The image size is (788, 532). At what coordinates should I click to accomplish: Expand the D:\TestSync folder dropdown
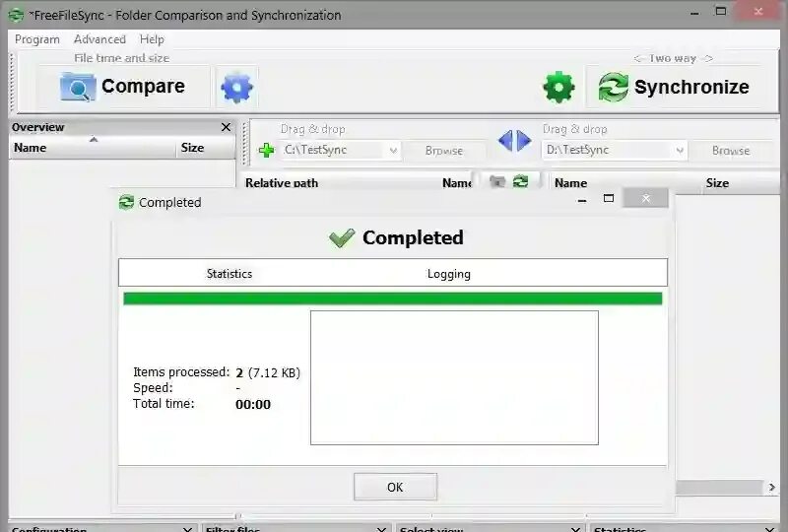(680, 150)
